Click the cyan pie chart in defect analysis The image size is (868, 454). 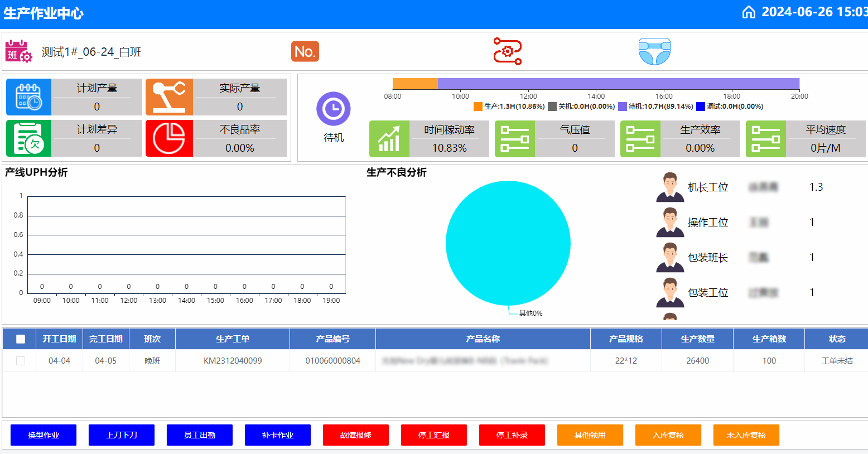[508, 243]
